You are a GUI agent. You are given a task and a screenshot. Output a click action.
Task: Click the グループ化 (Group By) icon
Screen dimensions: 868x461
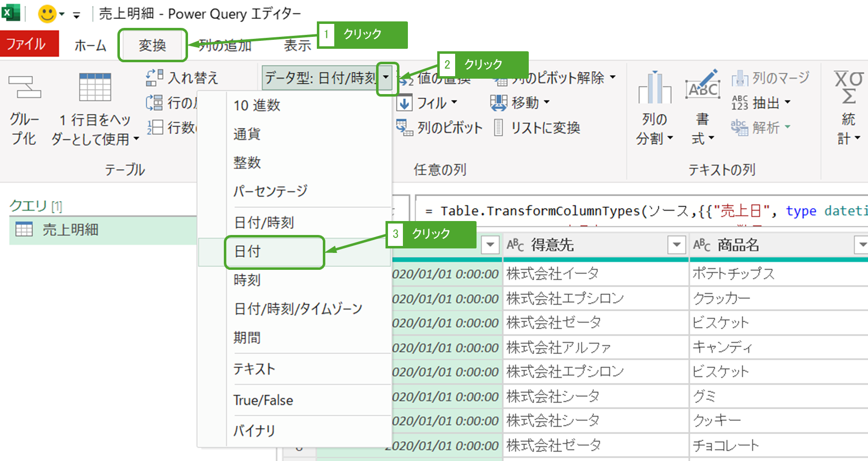click(x=24, y=88)
